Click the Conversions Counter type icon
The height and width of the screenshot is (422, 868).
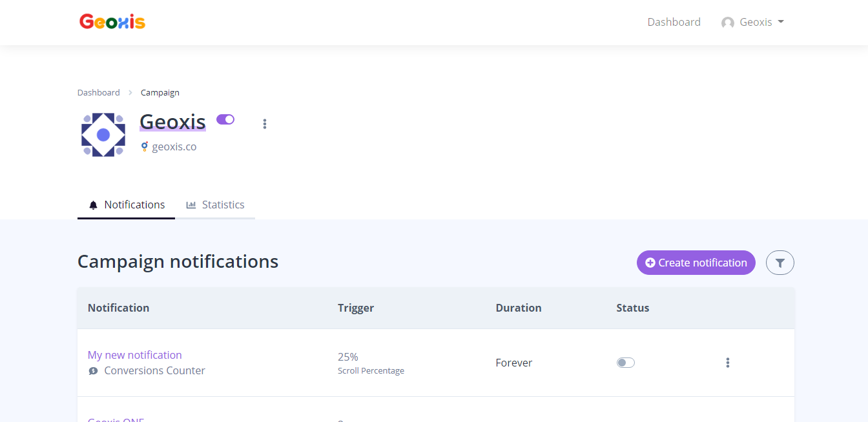[x=94, y=371]
